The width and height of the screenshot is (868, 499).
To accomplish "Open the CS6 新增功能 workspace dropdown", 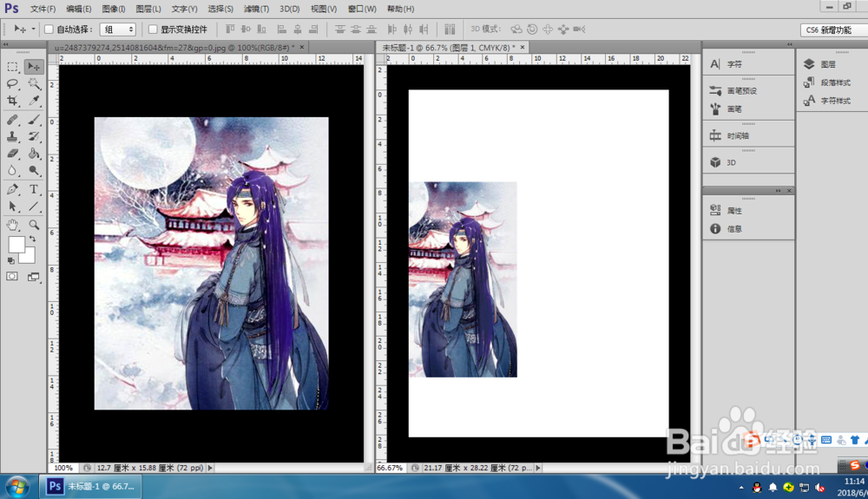I will [x=833, y=30].
